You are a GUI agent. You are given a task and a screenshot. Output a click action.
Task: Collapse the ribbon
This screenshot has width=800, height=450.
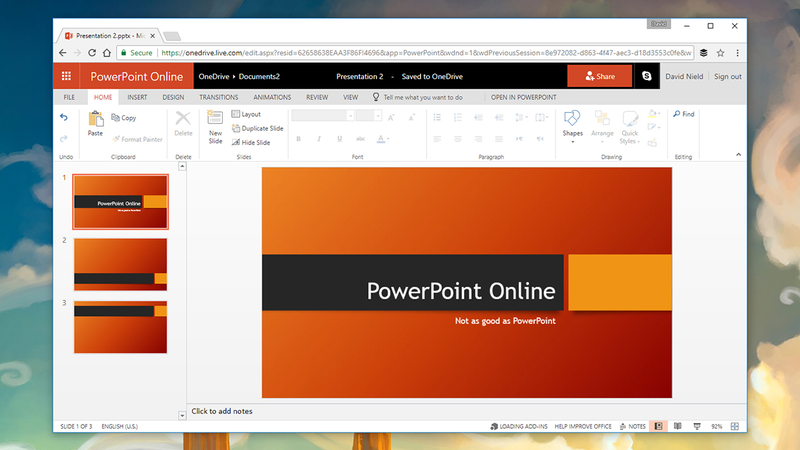(738, 155)
